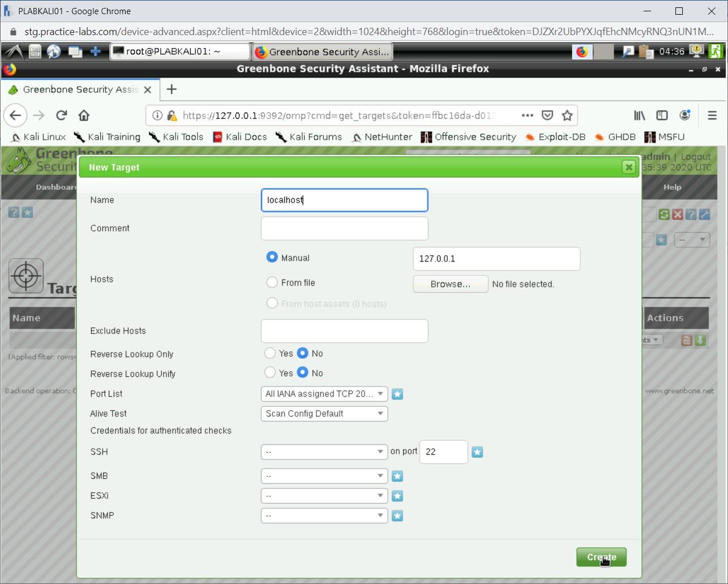Set Reverse Lookup Unify to Yes
Viewport: 728px width, 584px height.
coord(270,373)
